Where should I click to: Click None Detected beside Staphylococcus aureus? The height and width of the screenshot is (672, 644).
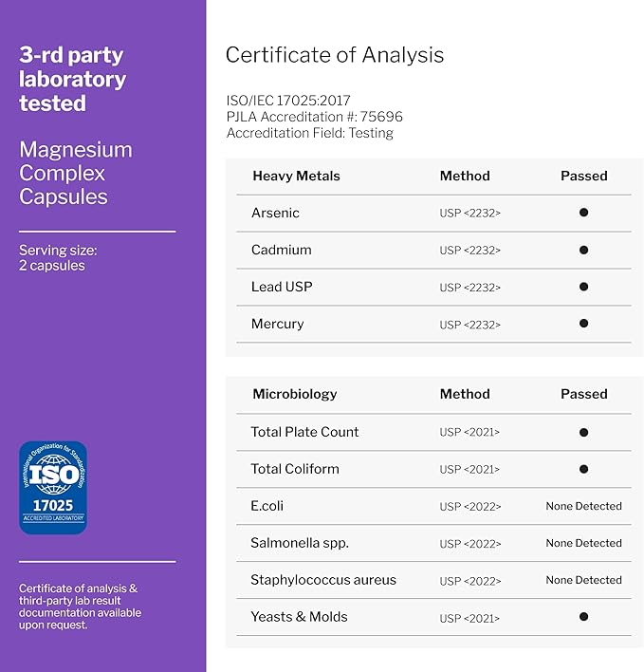(583, 580)
